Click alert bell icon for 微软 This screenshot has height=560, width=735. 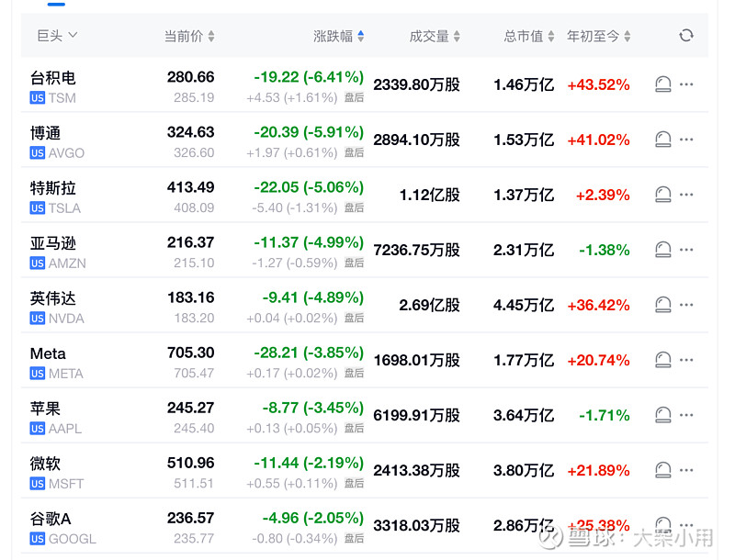tap(662, 470)
